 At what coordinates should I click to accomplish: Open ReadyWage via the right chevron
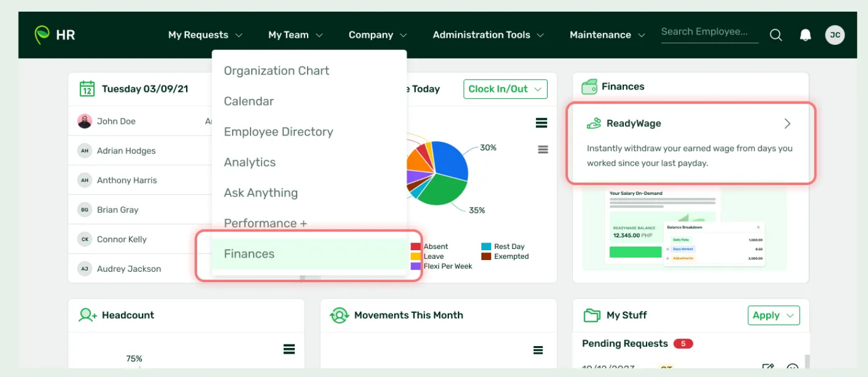pyautogui.click(x=787, y=123)
